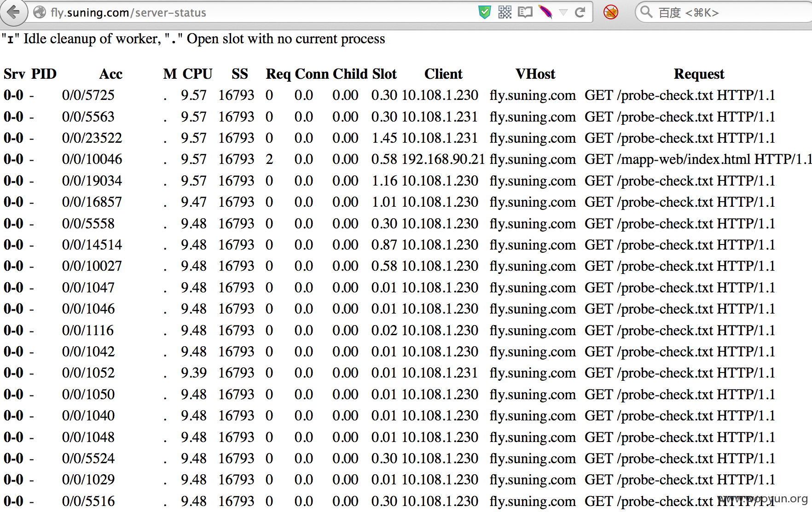Viewport: 812px width, 512px height.
Task: Select the Idle cleanup of worker legend text
Action: point(81,39)
